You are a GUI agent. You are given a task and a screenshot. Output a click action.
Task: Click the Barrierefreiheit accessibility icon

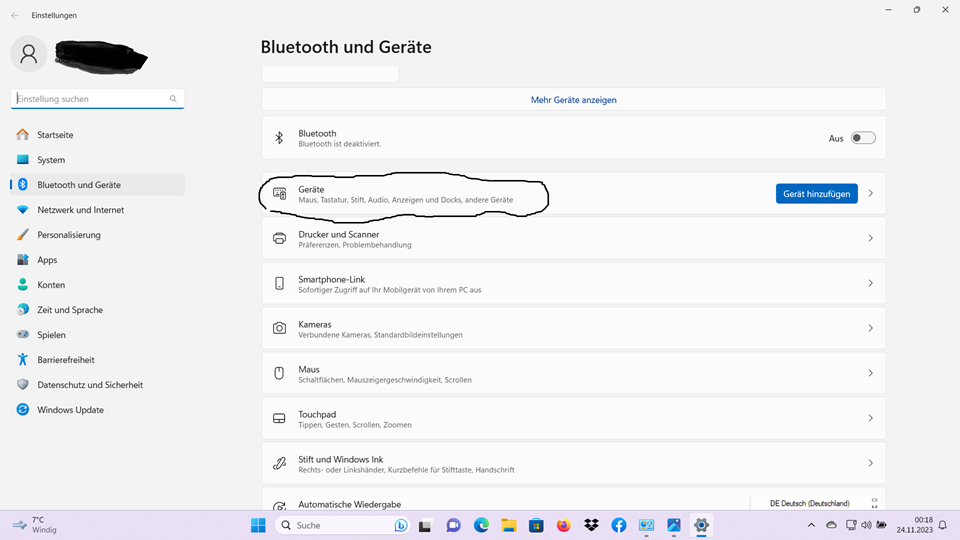23,360
